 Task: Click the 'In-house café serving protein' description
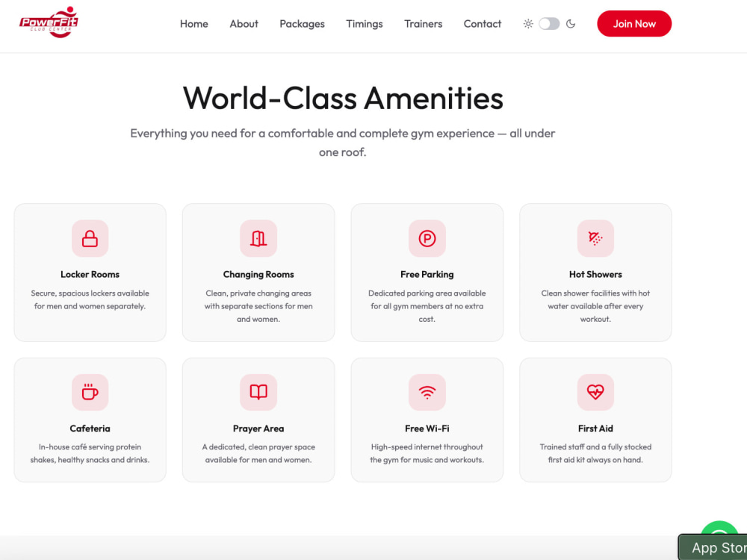[x=90, y=453]
